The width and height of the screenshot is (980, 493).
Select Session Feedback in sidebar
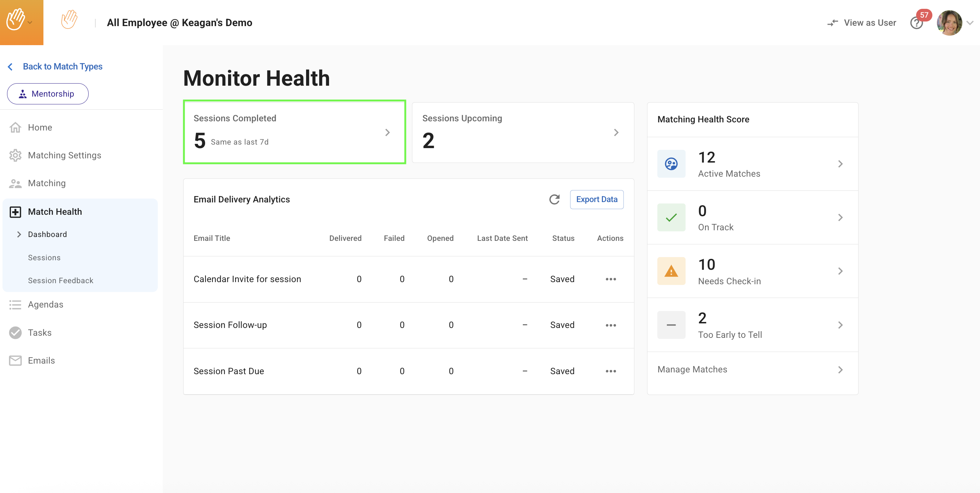(60, 280)
